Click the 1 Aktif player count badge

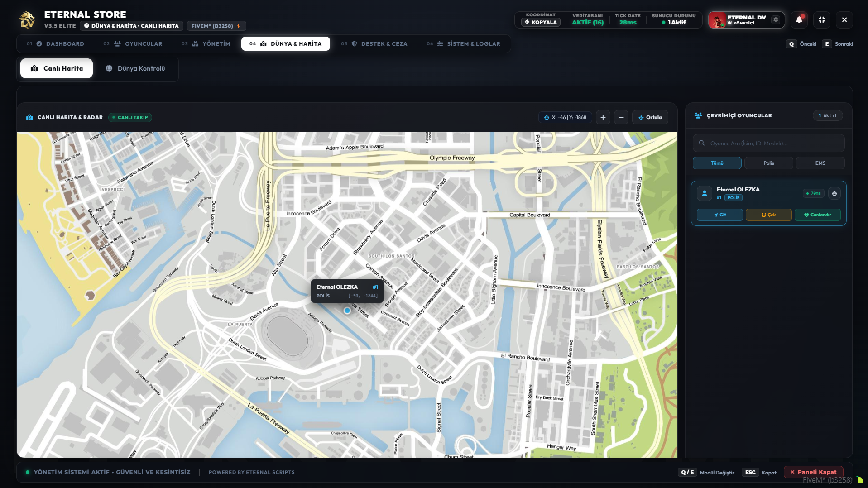[828, 116]
